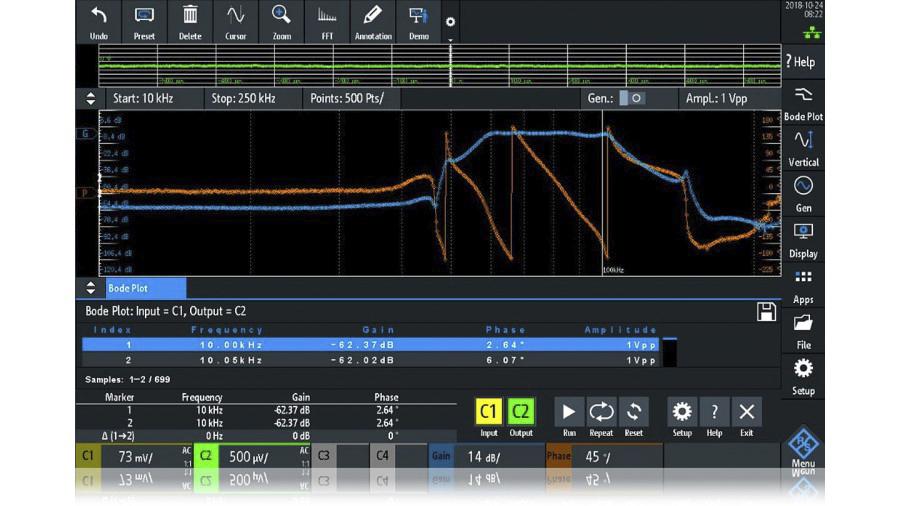Open the FFT tool
The image size is (900, 506).
pos(326,20)
